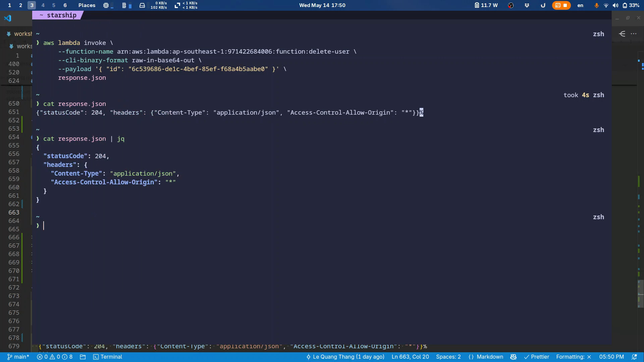Screen dimensions: 644x362
Task: Focus the empty terminal prompt with cursor
Action: 44,226
